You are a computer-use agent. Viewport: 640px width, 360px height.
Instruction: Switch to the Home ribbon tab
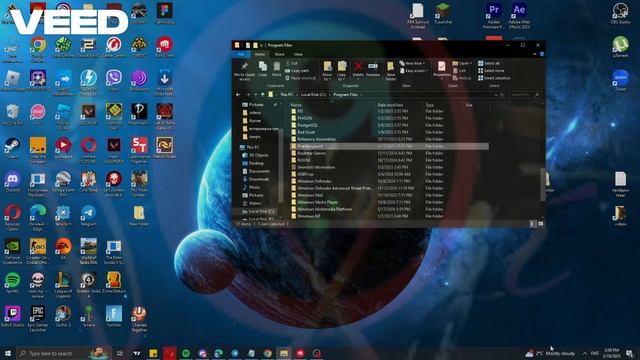tap(260, 54)
